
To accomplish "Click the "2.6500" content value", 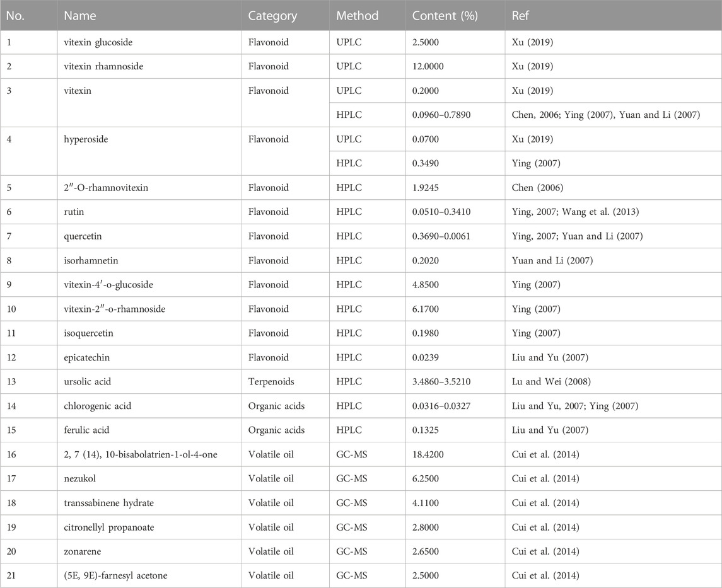I will (426, 551).
